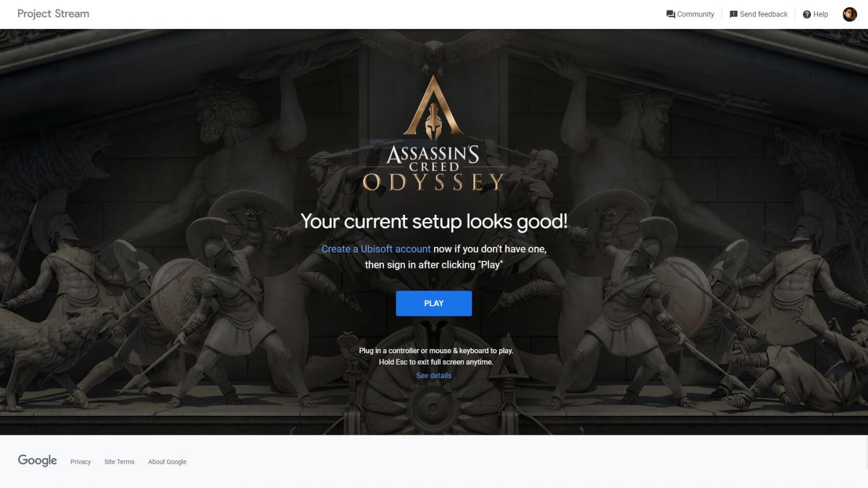The image size is (868, 488).
Task: Open the Site Terms footer link
Action: point(119,462)
